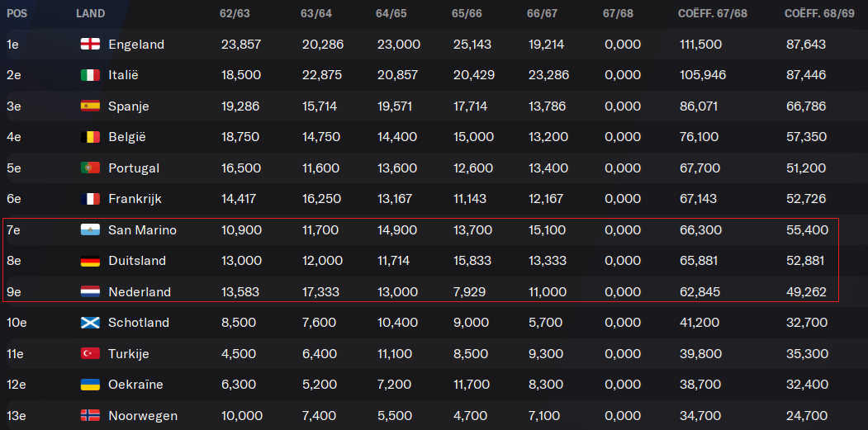Viewport: 868px width, 430px height.
Task: Select the Germany flag next to Duitsland
Action: pos(90,261)
